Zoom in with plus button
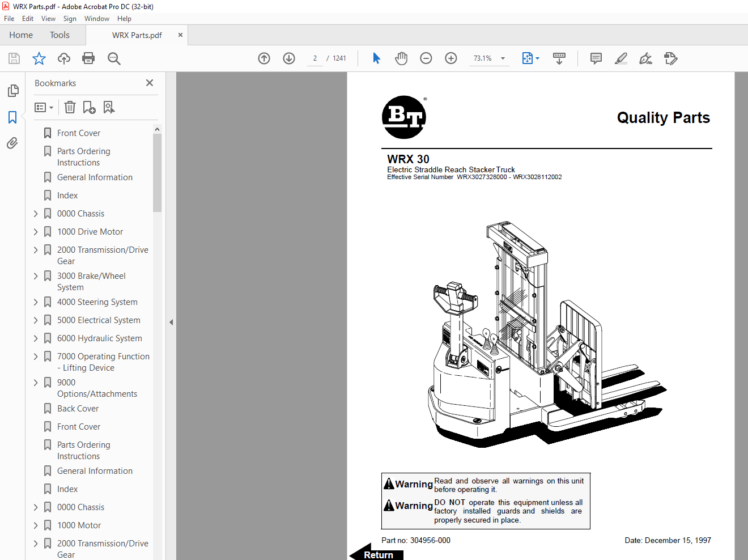748x560 pixels. point(451,58)
